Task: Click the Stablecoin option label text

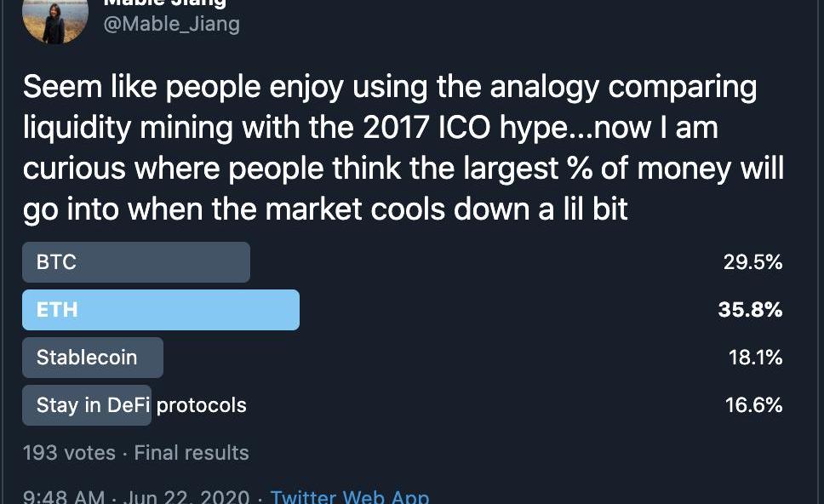Action: (x=87, y=358)
